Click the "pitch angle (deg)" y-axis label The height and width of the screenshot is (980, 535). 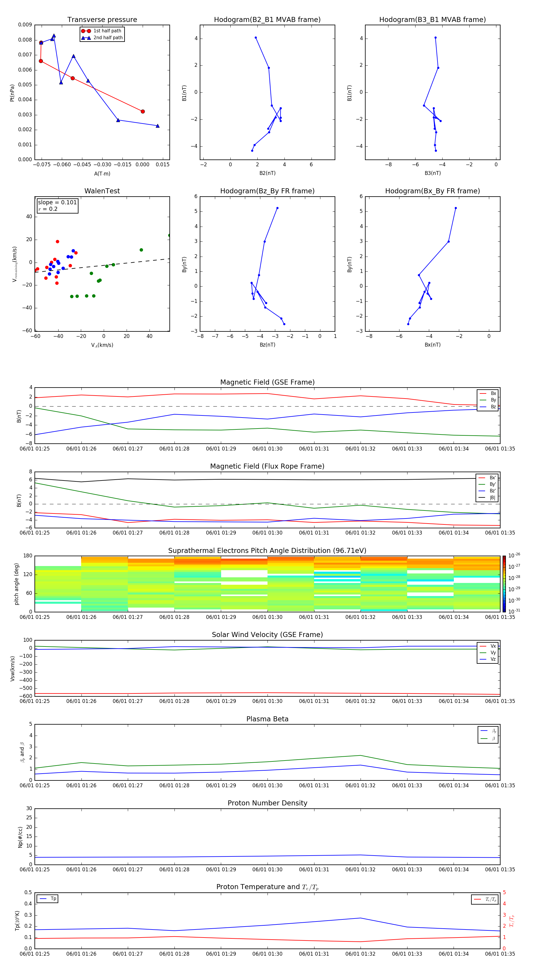click(x=16, y=584)
